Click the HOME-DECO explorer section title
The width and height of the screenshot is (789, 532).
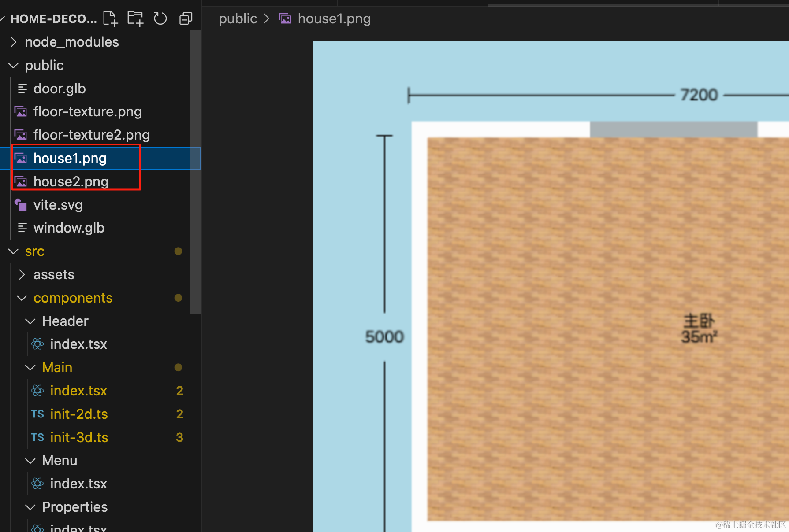[54, 19]
